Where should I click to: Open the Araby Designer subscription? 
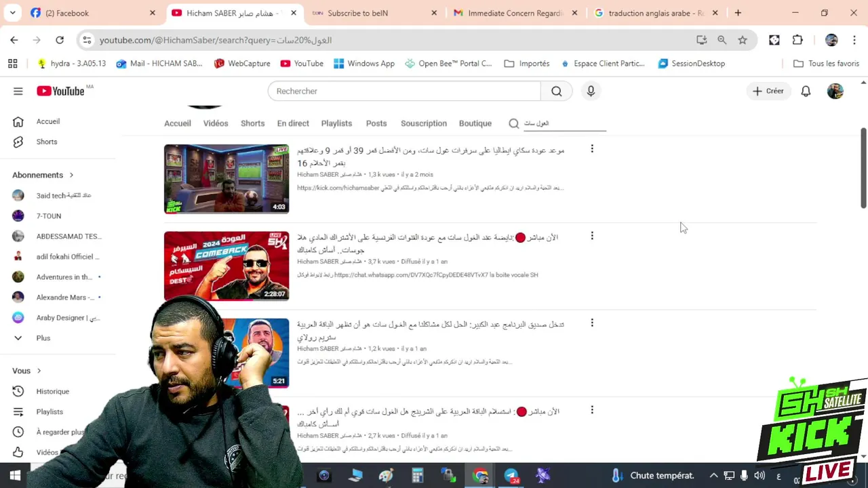(58, 317)
